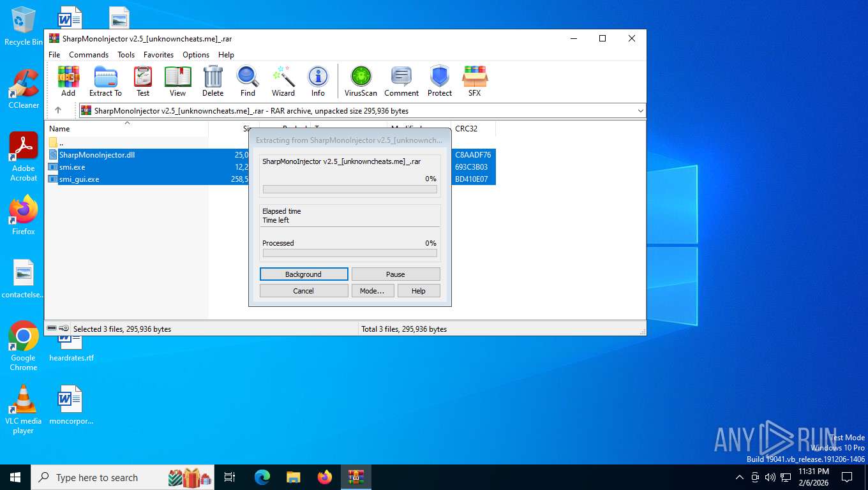Open the Favorites menu

click(158, 55)
